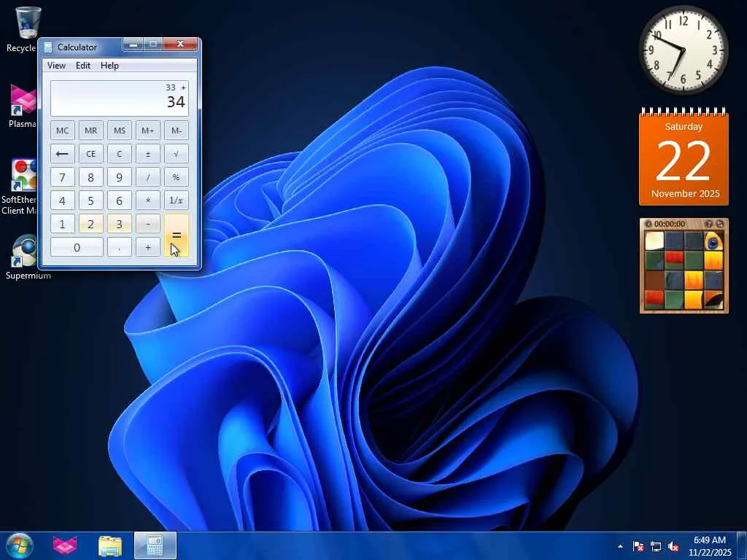Click the minus (-) button

click(148, 224)
